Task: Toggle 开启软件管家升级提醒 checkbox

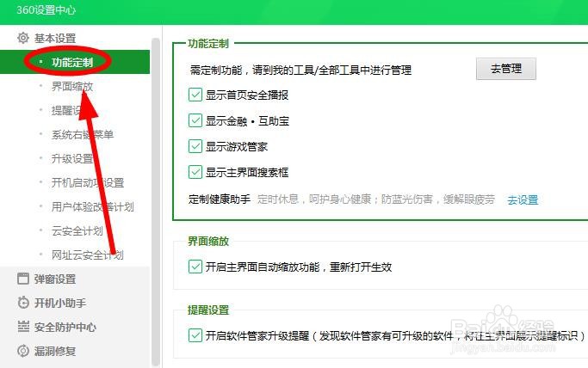Action: [x=195, y=335]
